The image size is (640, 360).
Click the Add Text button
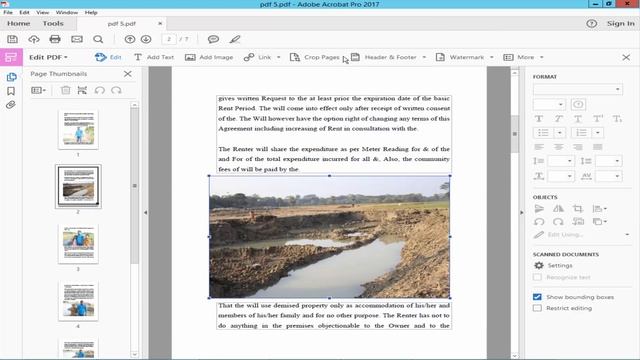tap(154, 58)
